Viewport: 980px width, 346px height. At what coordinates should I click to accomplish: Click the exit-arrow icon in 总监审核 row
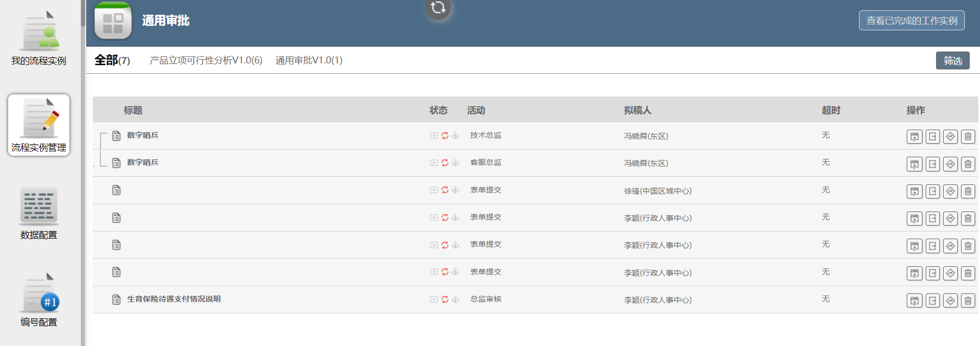tap(932, 300)
